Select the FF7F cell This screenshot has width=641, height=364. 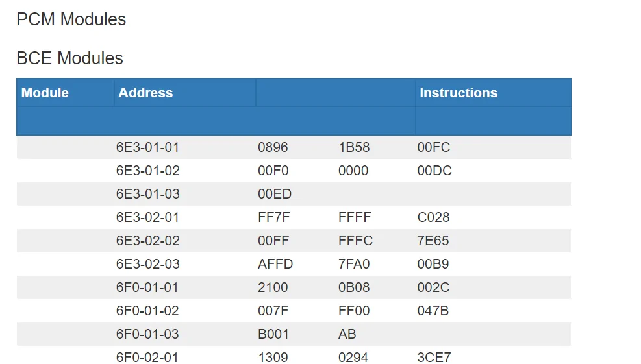pos(274,217)
